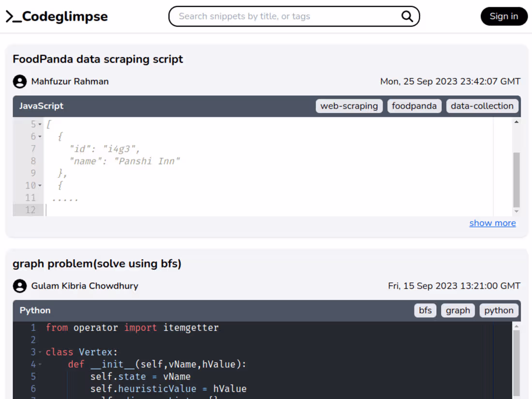Select the bfs tag
The image size is (532, 399).
pos(425,310)
